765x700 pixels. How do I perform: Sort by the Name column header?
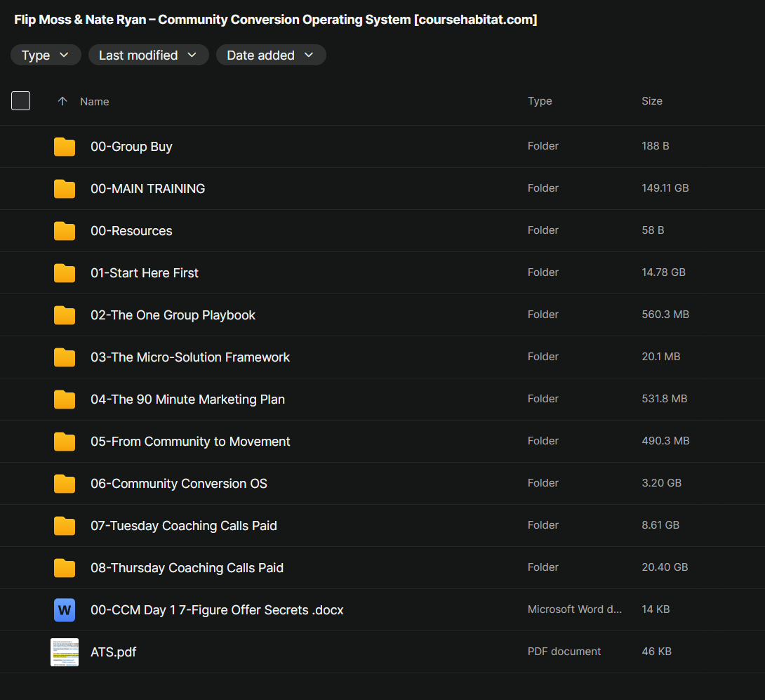point(95,102)
